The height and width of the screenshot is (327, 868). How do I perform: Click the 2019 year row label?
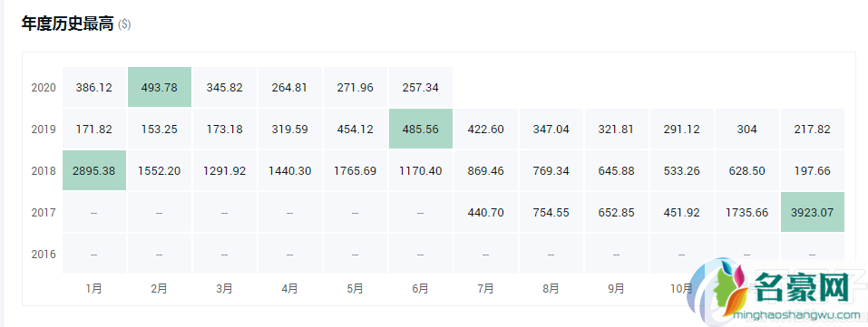(44, 130)
